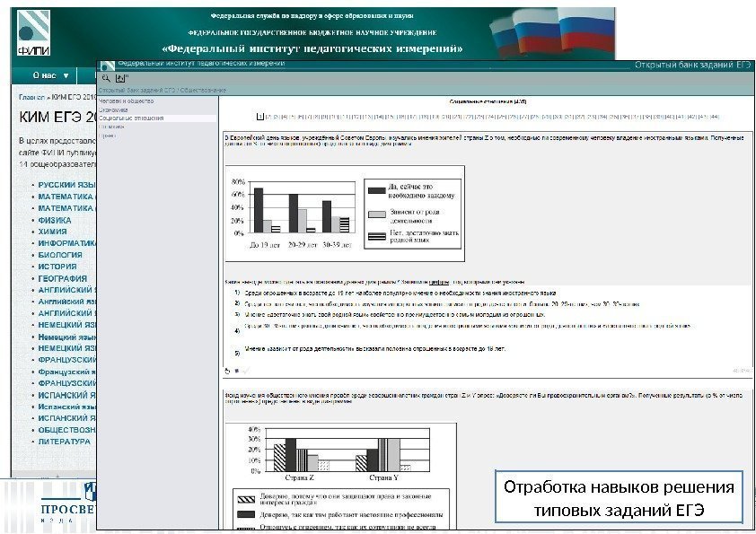Click 'Открытый банк заданий ЕГЭ' breadcrumb link
This screenshot has width=756, height=534.
pos(137,90)
